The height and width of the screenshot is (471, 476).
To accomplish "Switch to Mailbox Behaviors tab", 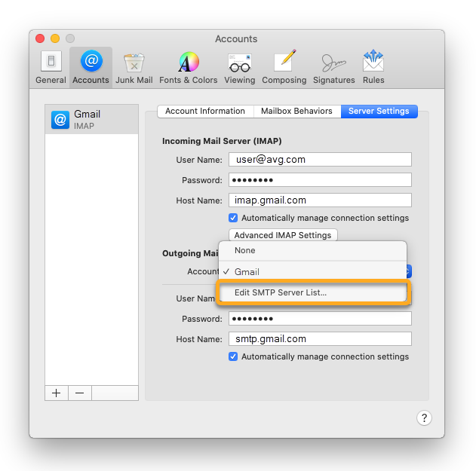I will tap(297, 111).
